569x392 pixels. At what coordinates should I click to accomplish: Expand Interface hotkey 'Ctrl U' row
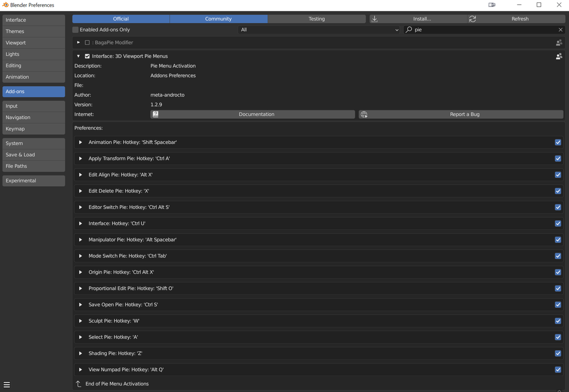pyautogui.click(x=81, y=223)
